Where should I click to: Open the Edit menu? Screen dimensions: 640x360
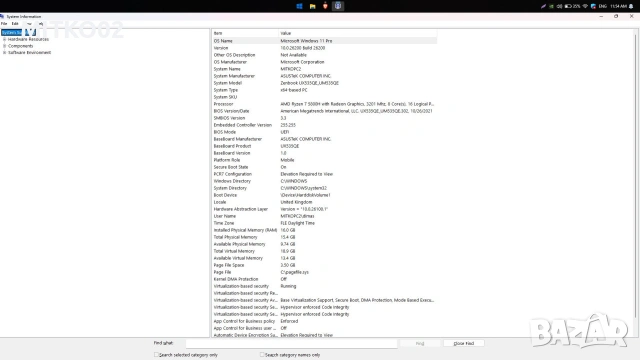coord(15,24)
